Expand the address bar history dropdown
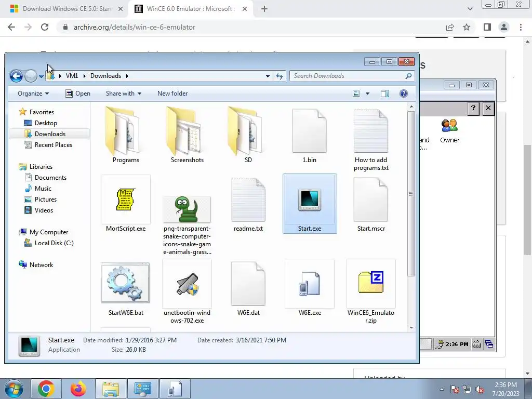Screen dimensions: 532x399 pyautogui.click(x=268, y=76)
